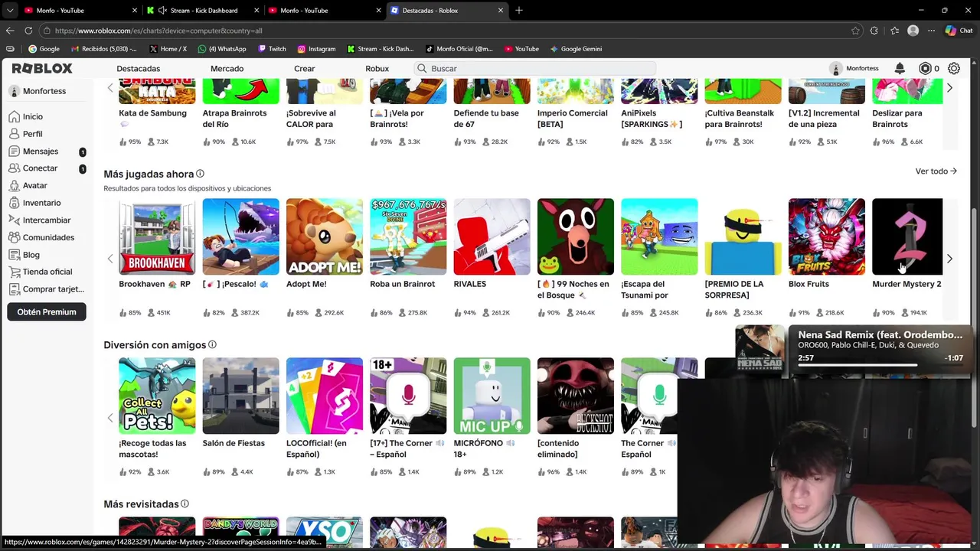Image resolution: width=980 pixels, height=551 pixels.
Task: Open the browser three-dot menu
Action: click(x=931, y=31)
